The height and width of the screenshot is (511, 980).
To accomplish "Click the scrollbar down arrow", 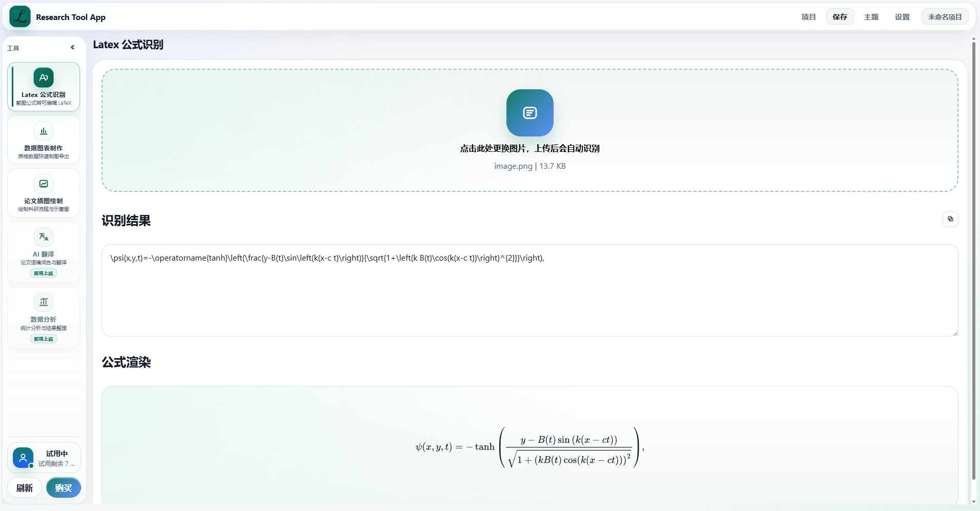I will [973, 502].
